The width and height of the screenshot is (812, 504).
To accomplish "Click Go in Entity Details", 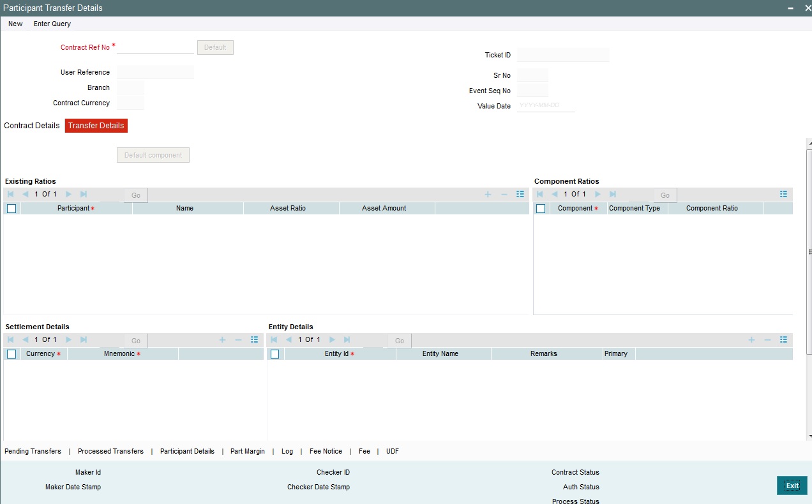I will pyautogui.click(x=400, y=341).
